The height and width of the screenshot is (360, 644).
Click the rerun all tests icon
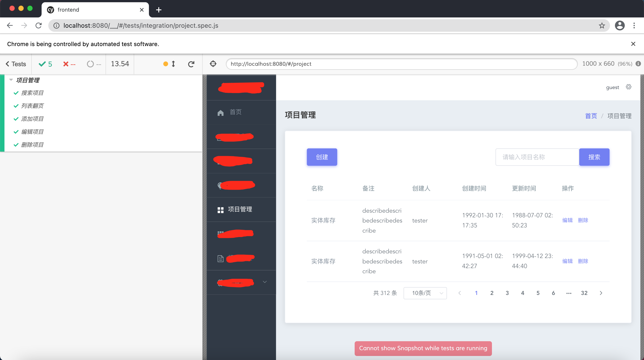coord(191,64)
